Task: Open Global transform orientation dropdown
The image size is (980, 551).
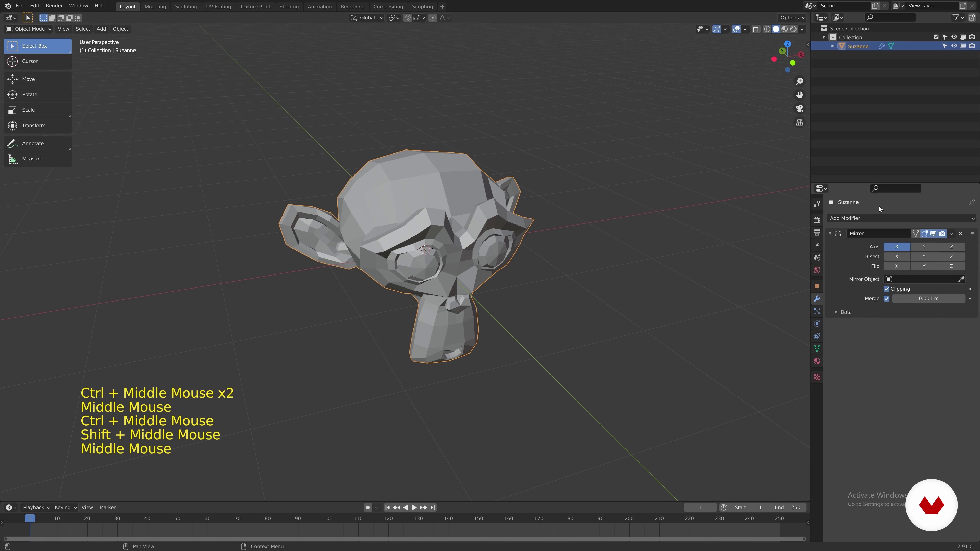Action: click(367, 18)
